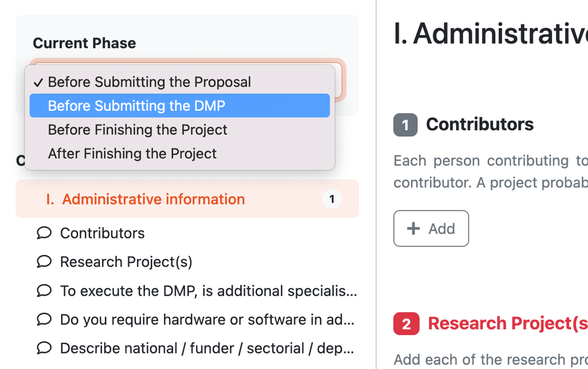The width and height of the screenshot is (588, 369).
Task: Click the large 'I. Administrative' page title
Action: (490, 34)
